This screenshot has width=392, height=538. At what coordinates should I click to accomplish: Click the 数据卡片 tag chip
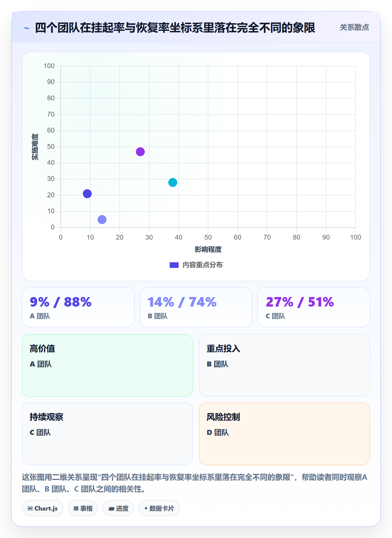point(159,508)
